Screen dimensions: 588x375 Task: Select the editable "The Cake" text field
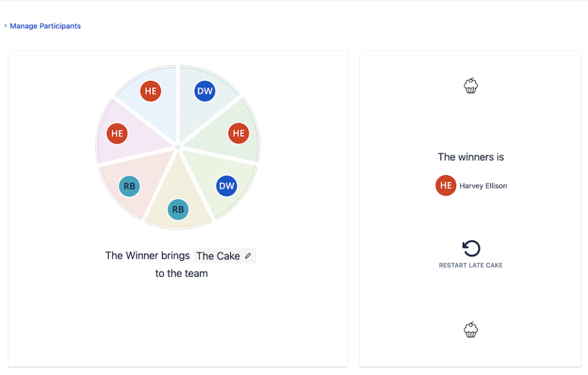tap(218, 256)
